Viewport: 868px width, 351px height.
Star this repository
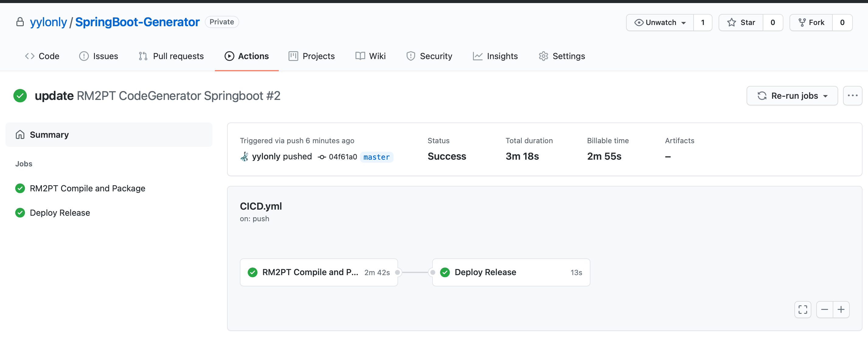click(741, 23)
